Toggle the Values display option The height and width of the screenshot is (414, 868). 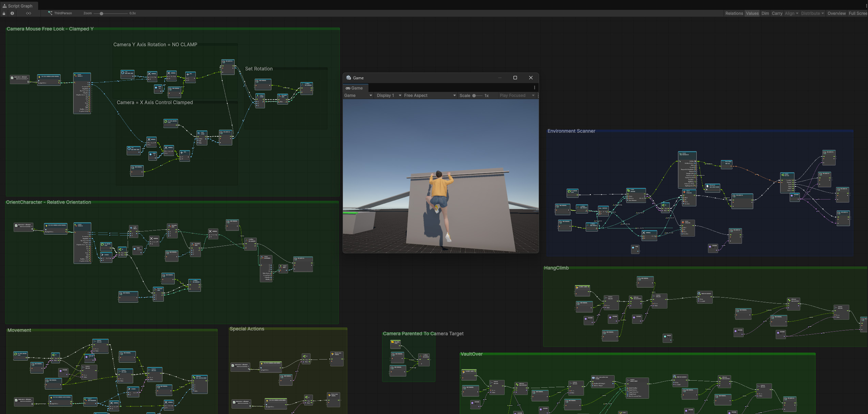[x=752, y=13]
